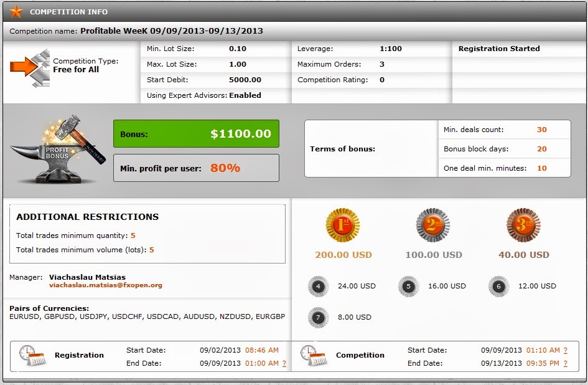
Task: Click the Max. Lot Size value 1.00
Action: (238, 64)
